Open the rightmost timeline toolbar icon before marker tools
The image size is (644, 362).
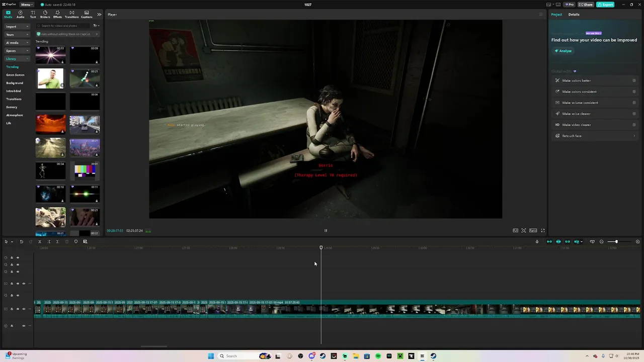click(x=85, y=242)
